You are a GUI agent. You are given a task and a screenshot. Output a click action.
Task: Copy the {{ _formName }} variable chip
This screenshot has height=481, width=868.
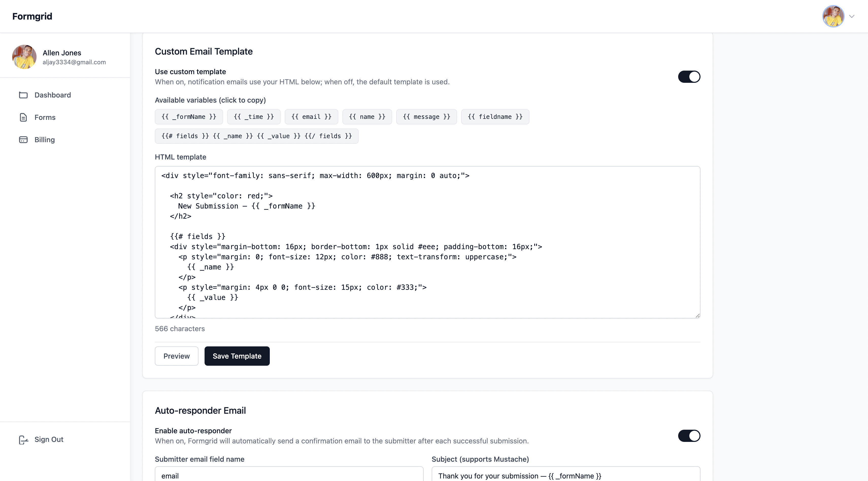tap(189, 117)
